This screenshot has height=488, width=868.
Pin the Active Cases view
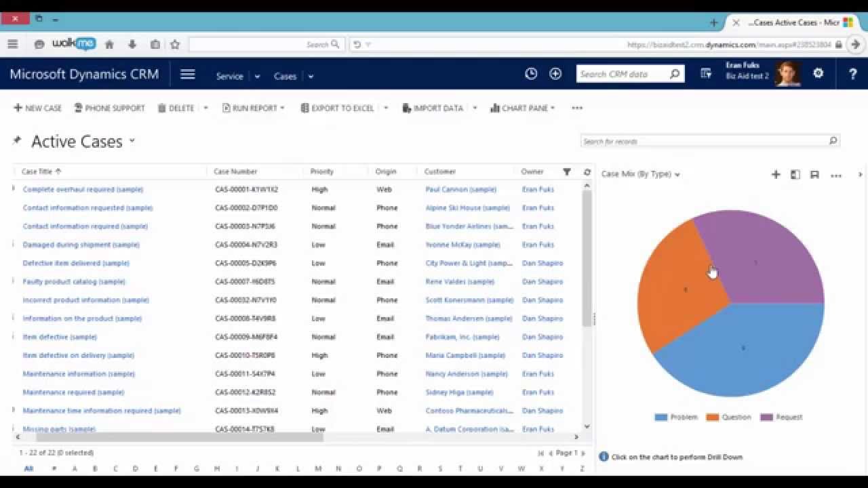pyautogui.click(x=17, y=140)
